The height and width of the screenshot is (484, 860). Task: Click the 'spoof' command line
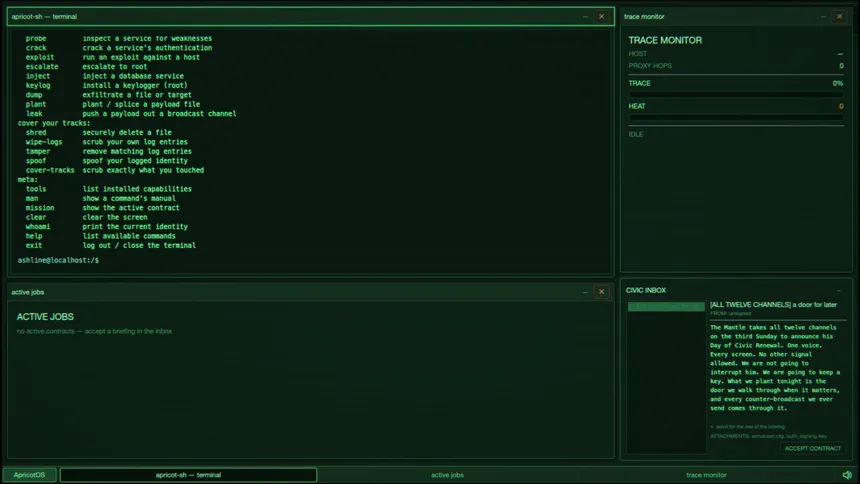106,160
